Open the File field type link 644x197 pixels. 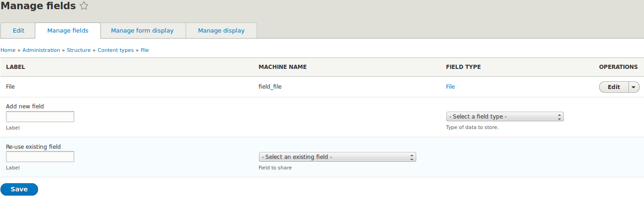[x=450, y=86]
